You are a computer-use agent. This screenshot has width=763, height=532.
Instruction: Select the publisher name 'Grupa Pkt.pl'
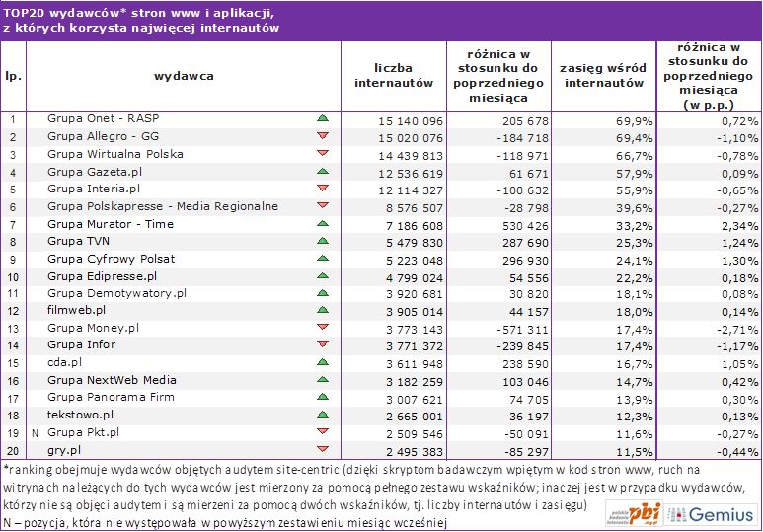83,432
